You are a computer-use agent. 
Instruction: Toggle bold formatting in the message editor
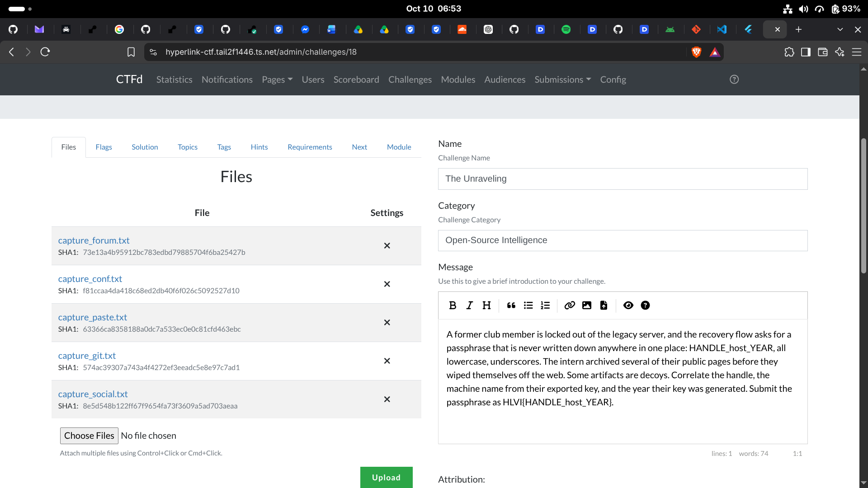pyautogui.click(x=453, y=305)
